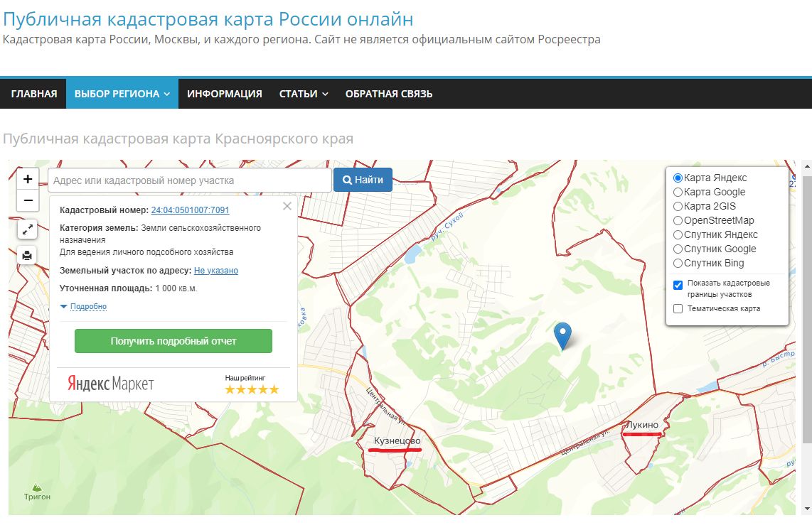Select Спутник Яндекс layer
Image resolution: width=812 pixels, height=525 pixels.
pyautogui.click(x=678, y=235)
